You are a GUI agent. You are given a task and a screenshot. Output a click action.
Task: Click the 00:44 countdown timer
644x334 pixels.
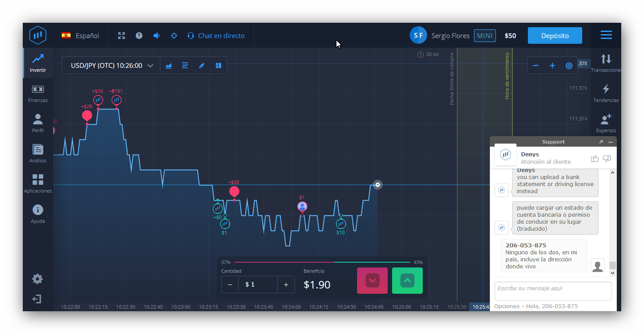pyautogui.click(x=428, y=54)
